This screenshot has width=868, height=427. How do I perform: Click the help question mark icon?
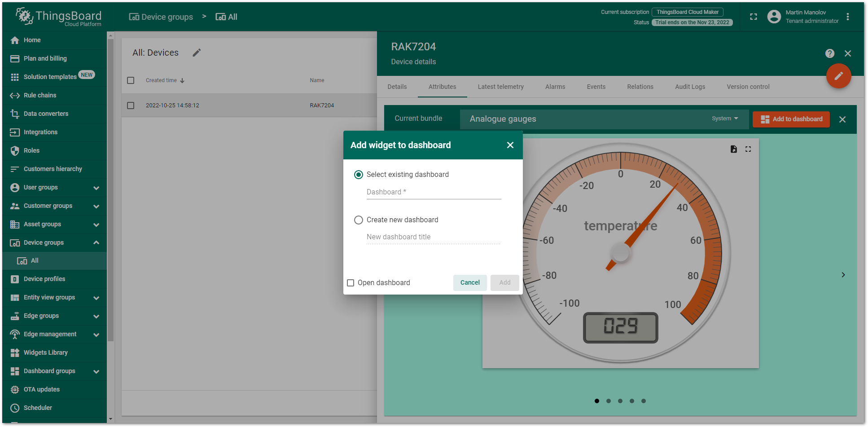(x=830, y=53)
